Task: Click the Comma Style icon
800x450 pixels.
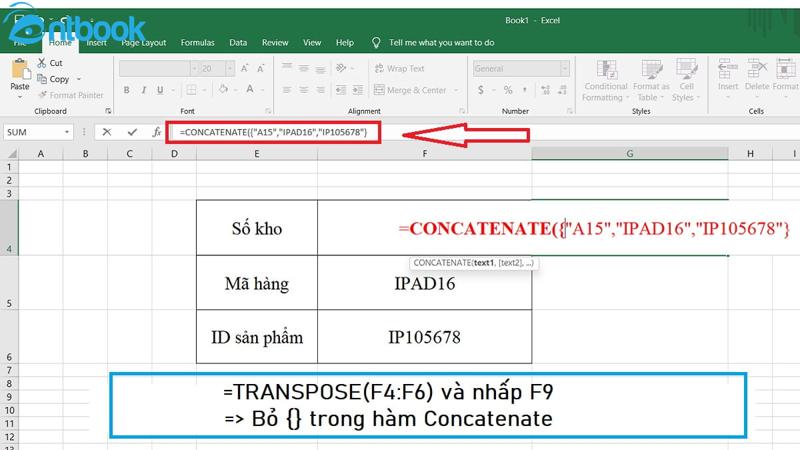Action: point(524,90)
